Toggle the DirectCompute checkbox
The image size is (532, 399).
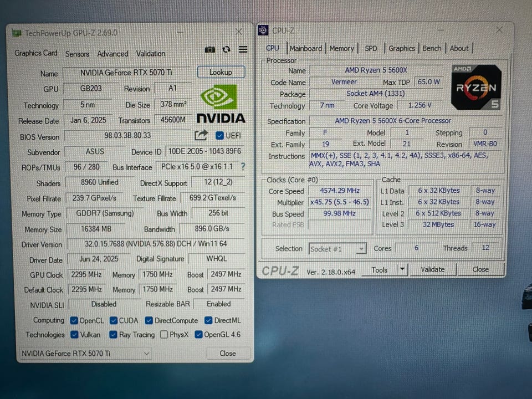tap(149, 321)
